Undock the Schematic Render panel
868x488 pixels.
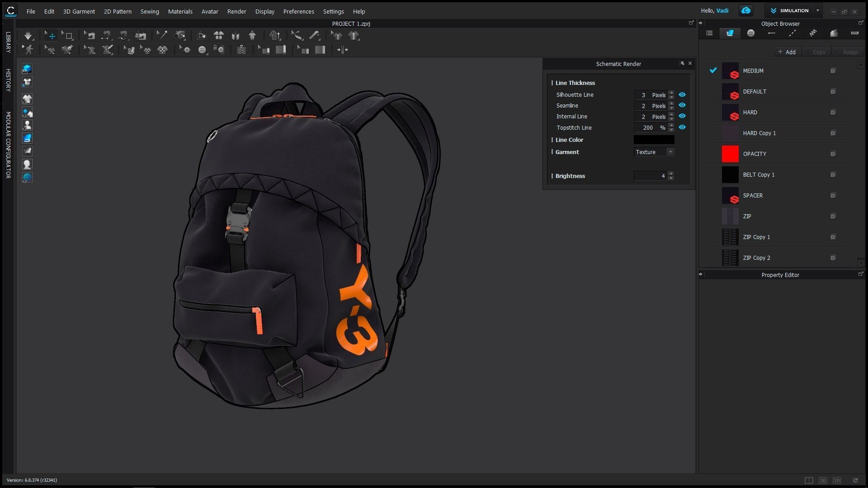click(682, 63)
